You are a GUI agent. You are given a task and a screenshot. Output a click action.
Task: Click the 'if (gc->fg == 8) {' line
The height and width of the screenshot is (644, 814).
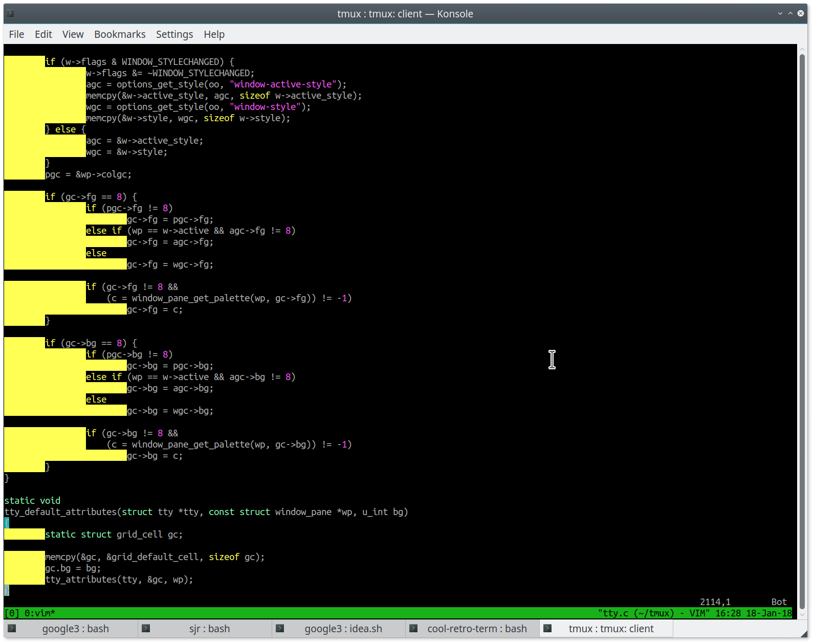pyautogui.click(x=91, y=197)
